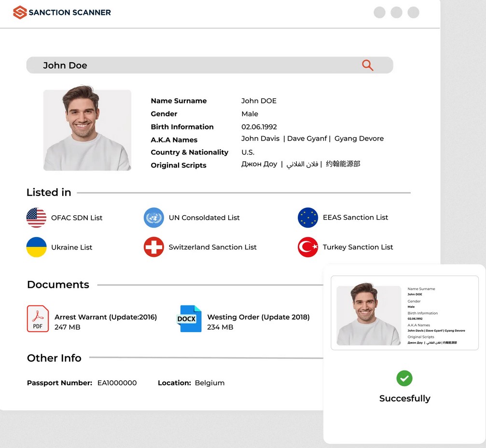
Task: Open the Westing Order DOCX icon
Action: pos(189,319)
